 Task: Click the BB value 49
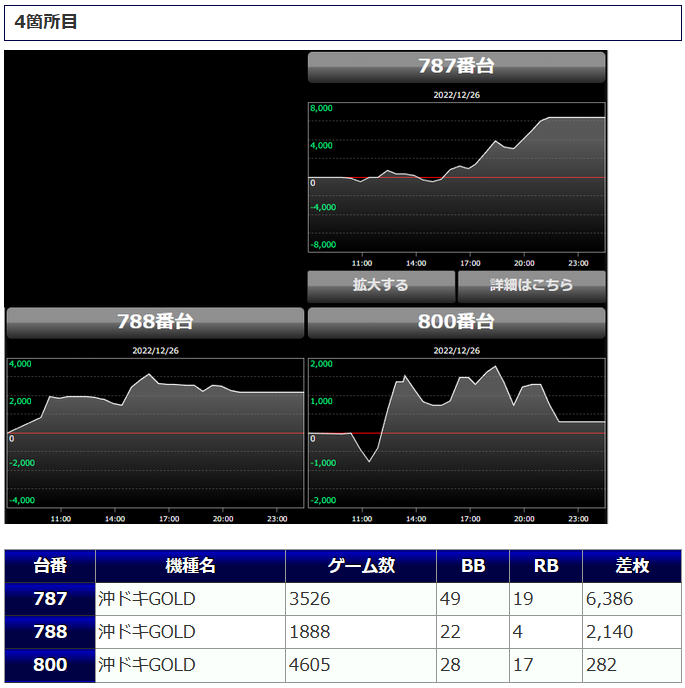(450, 599)
